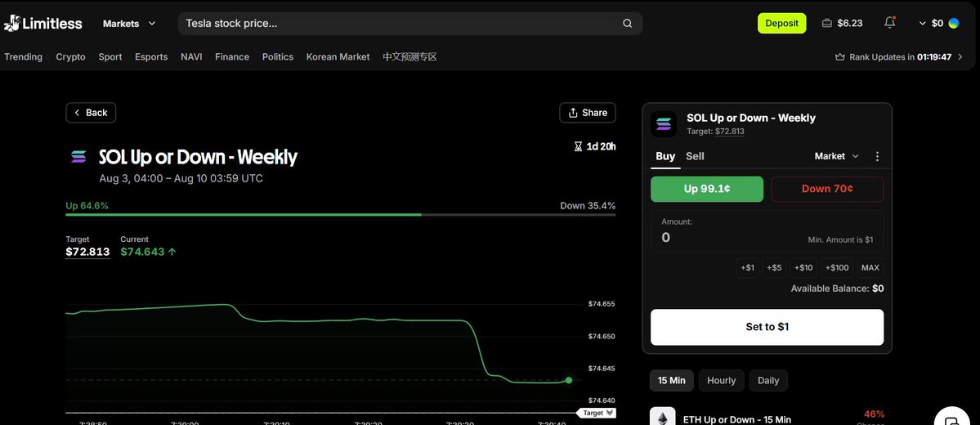Viewport: 980px width, 425px height.
Task: Open the $6.23 wallet balance
Action: (x=842, y=23)
